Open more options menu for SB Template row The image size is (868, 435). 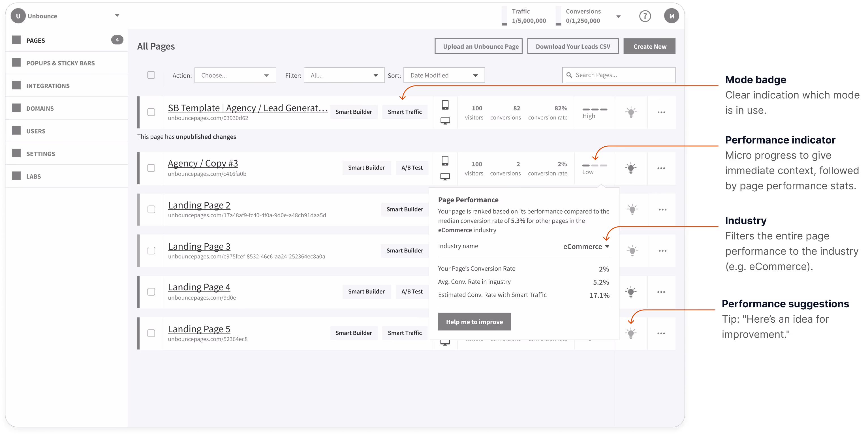661,113
